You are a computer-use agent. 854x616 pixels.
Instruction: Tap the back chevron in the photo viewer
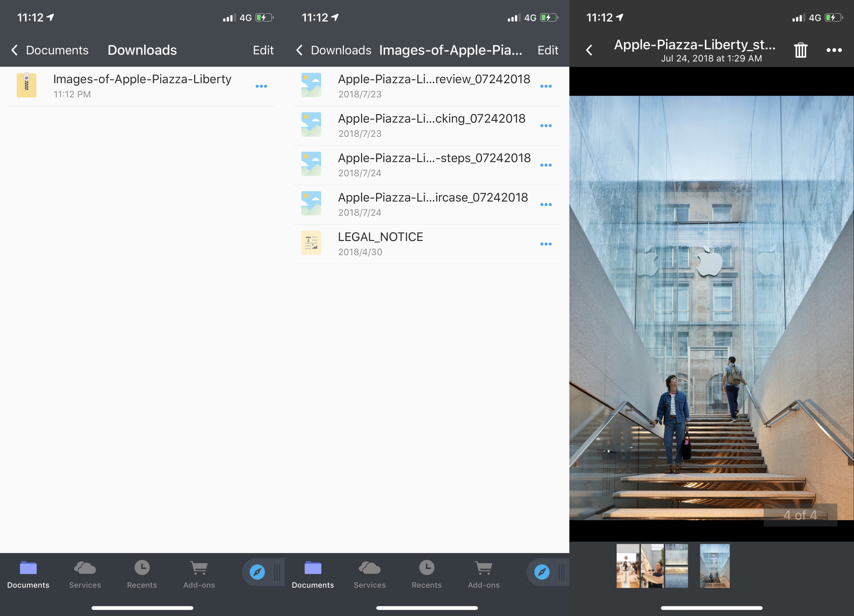[x=589, y=50]
